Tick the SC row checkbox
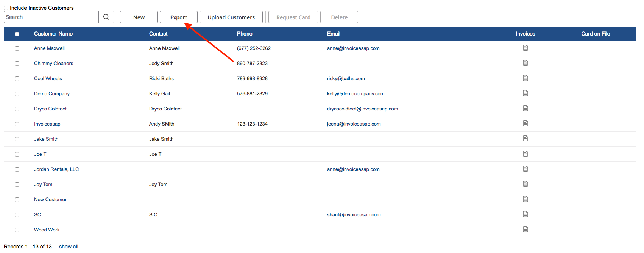 coord(17,215)
